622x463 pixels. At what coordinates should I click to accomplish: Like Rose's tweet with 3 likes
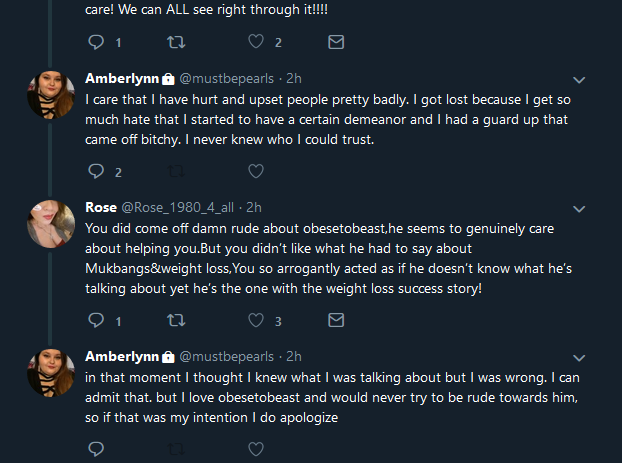coord(256,320)
